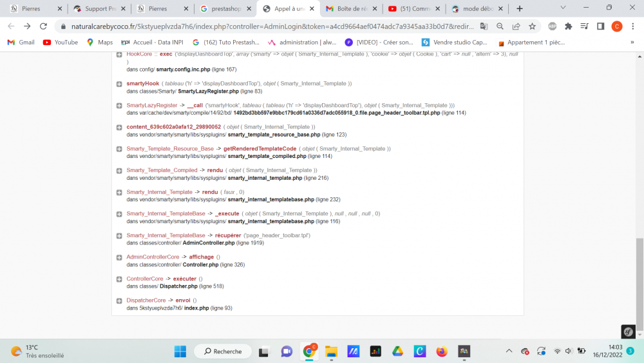The height and width of the screenshot is (363, 644).
Task: Open Task View on taskbar
Action: pyautogui.click(x=263, y=351)
